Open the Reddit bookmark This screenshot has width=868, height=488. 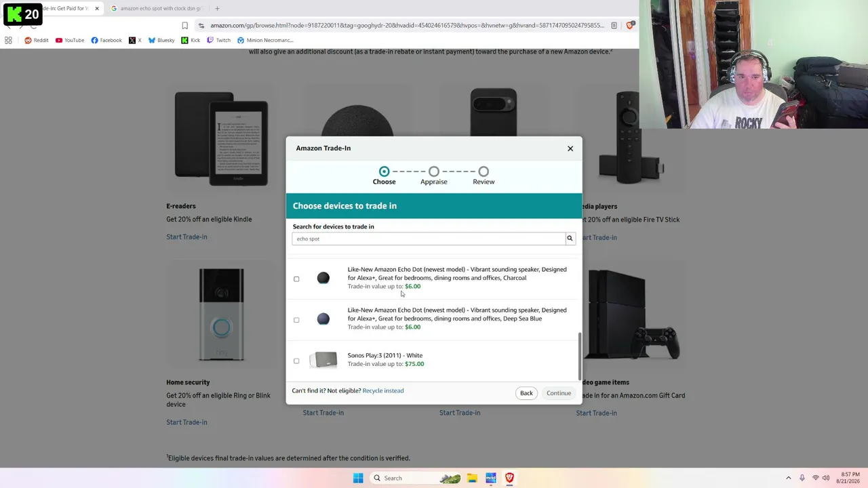coord(37,41)
